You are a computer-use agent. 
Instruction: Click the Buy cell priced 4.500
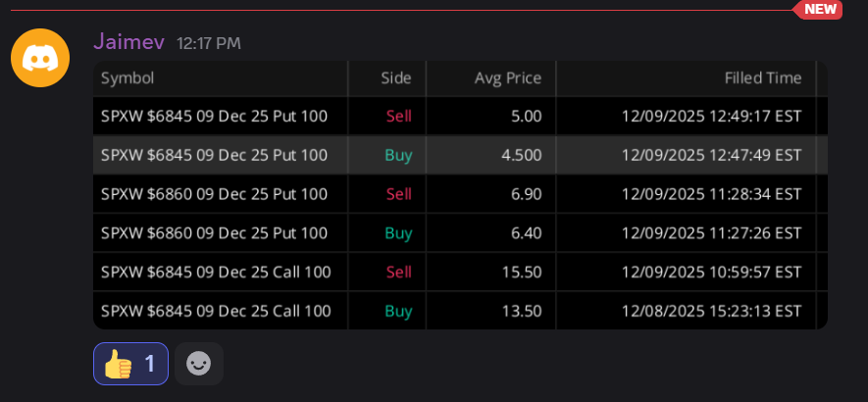(398, 155)
